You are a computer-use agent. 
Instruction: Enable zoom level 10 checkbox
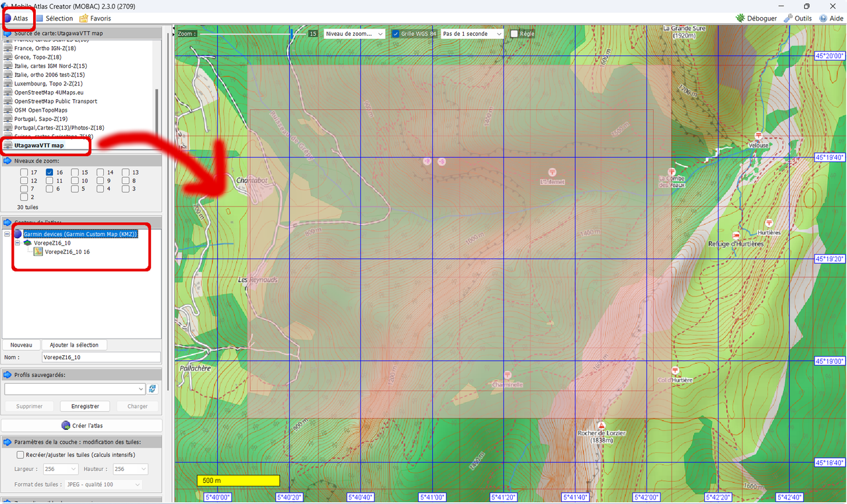tap(75, 181)
